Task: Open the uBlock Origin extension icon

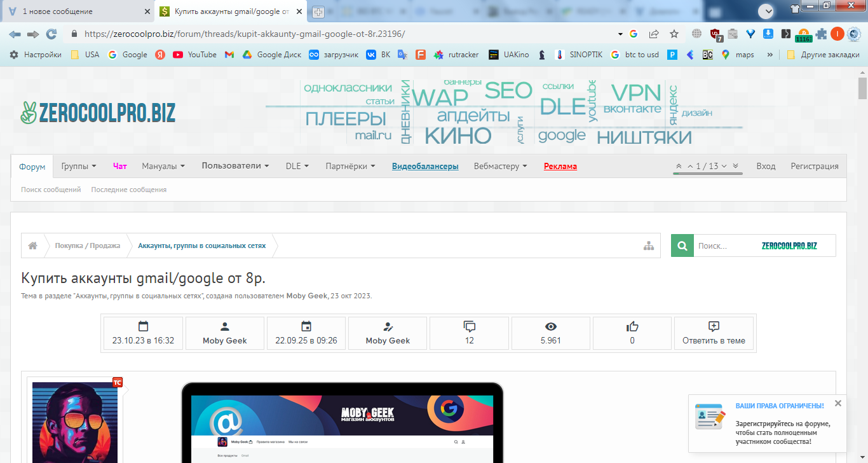Action: 715,34
